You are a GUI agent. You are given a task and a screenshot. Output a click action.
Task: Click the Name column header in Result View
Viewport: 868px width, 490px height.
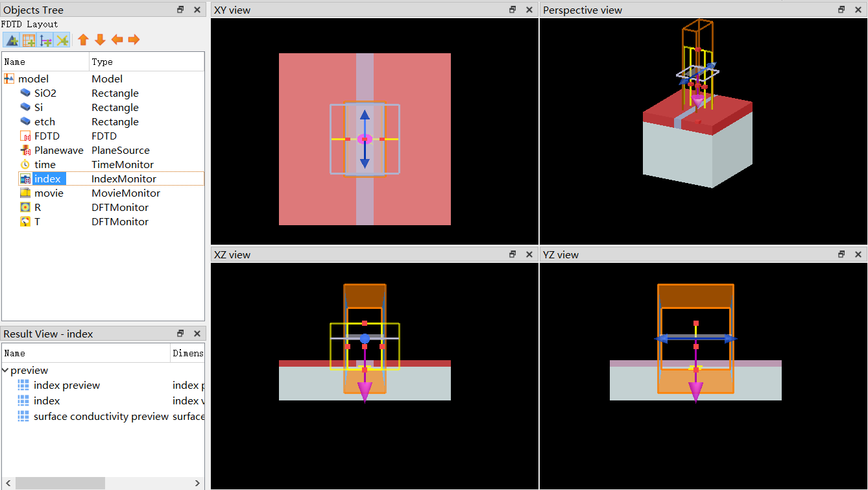pyautogui.click(x=86, y=353)
